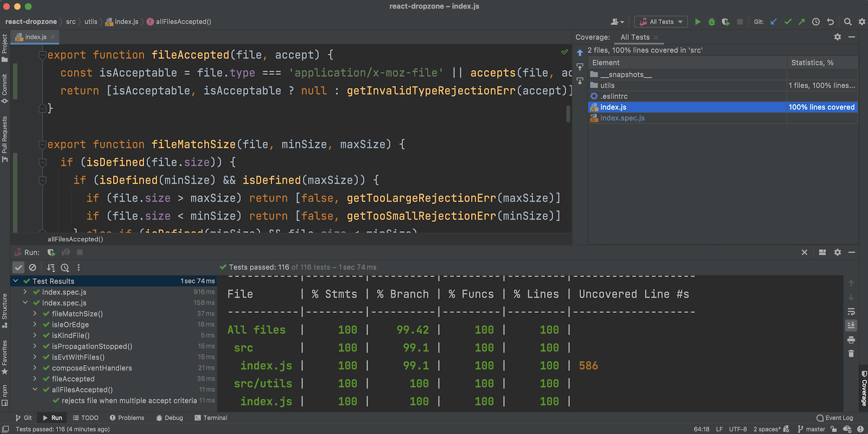
Task: Print the console output
Action: (851, 340)
